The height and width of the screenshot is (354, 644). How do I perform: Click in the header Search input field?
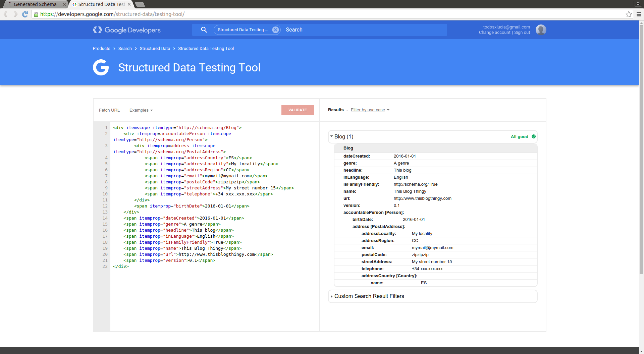click(x=362, y=30)
